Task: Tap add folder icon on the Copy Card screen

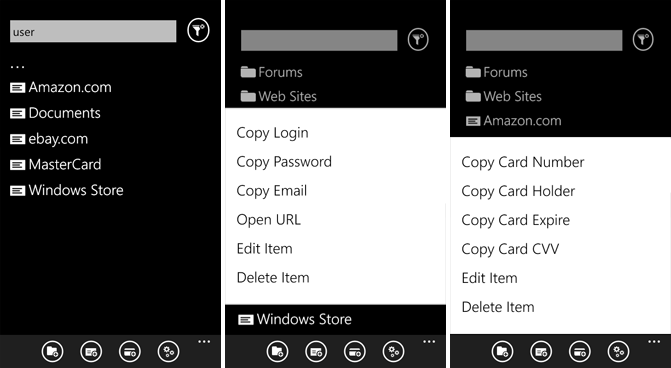Action: (502, 352)
